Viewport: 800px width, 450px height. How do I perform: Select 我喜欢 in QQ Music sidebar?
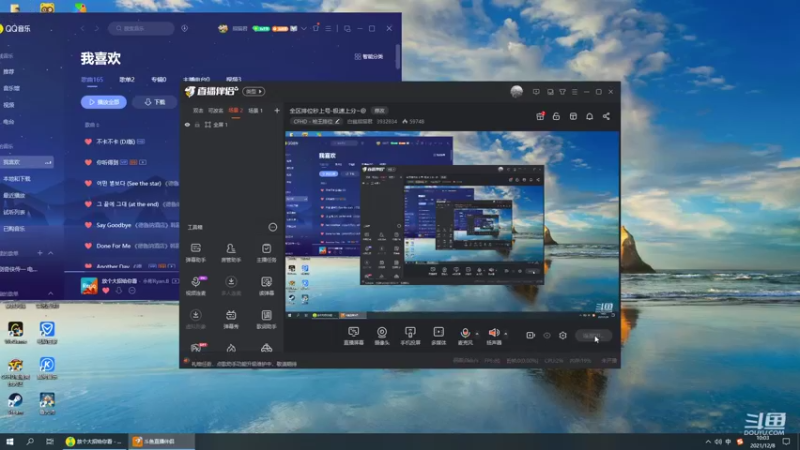27,162
